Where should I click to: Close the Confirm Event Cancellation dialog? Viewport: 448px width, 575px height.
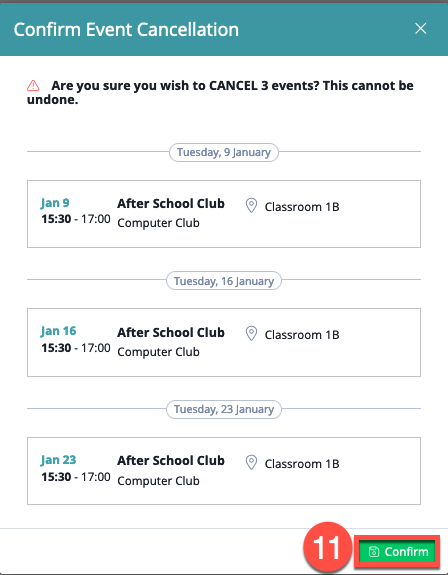click(421, 28)
